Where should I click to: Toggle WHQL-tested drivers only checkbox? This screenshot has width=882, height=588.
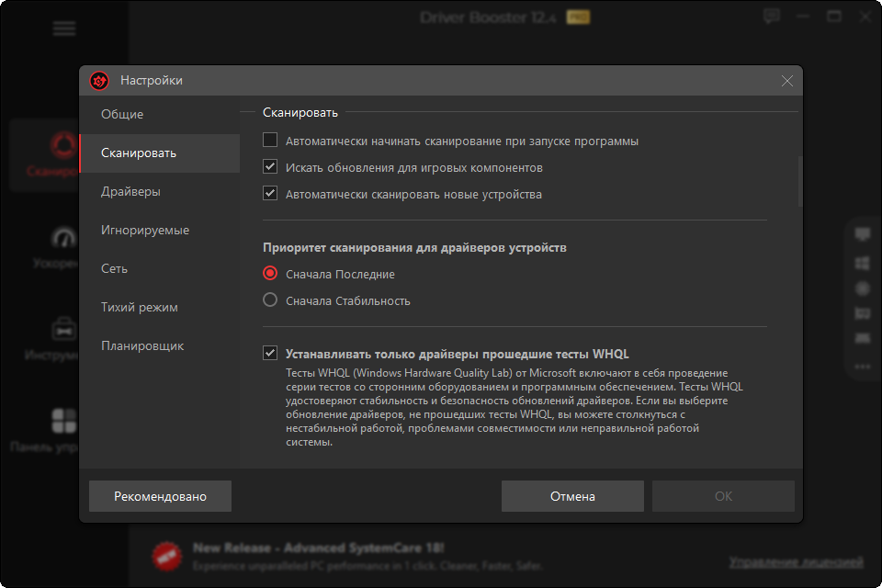(x=270, y=353)
